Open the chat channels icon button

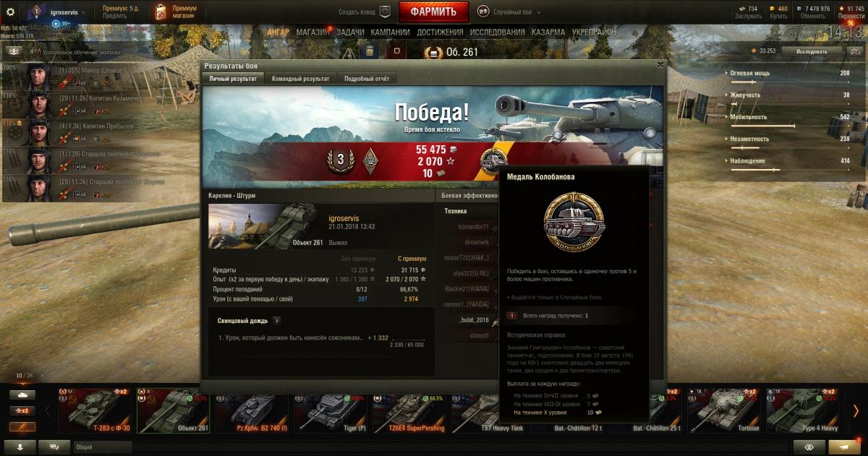coord(54,447)
